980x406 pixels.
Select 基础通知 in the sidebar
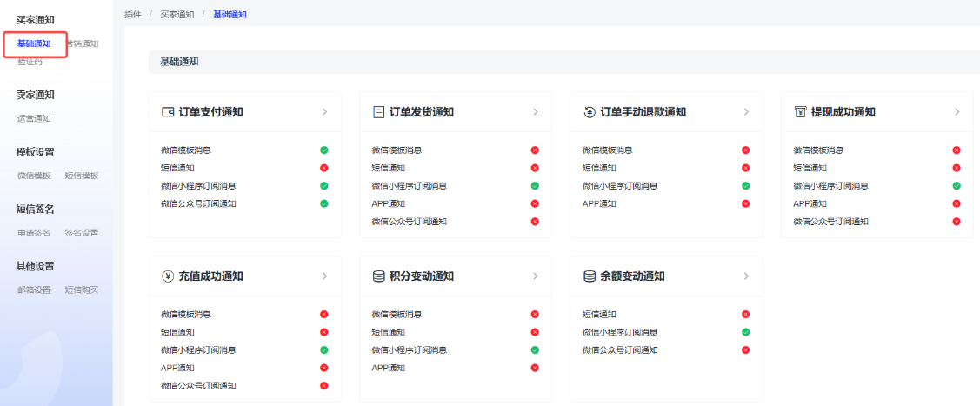[x=34, y=43]
